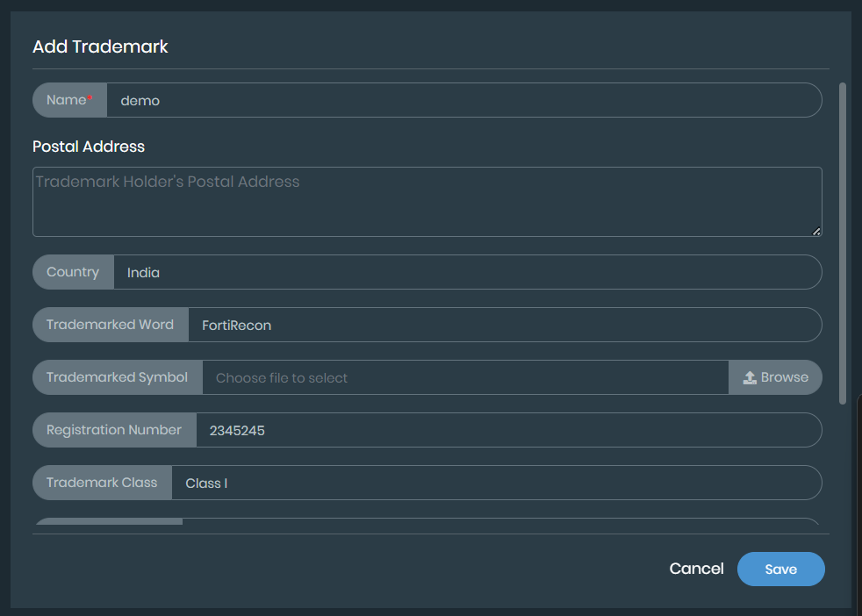Click the Registration Number label
Image resolution: width=862 pixels, height=616 pixels.
click(114, 430)
